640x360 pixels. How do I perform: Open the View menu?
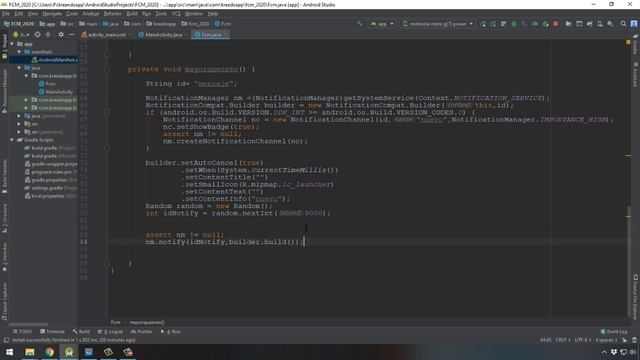(32, 14)
